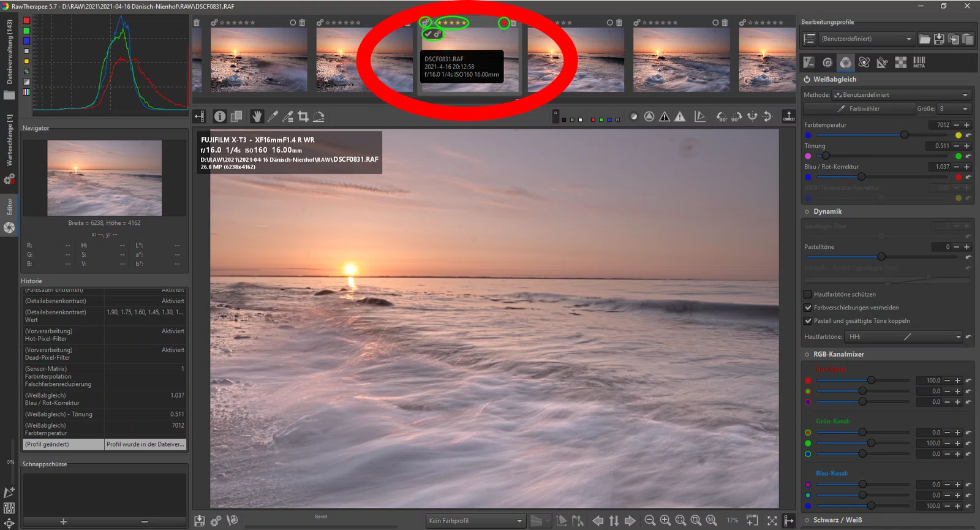Open the Hautfarbtöne HH curve dropdown
The height and width of the screenshot is (530, 980).
(x=904, y=336)
